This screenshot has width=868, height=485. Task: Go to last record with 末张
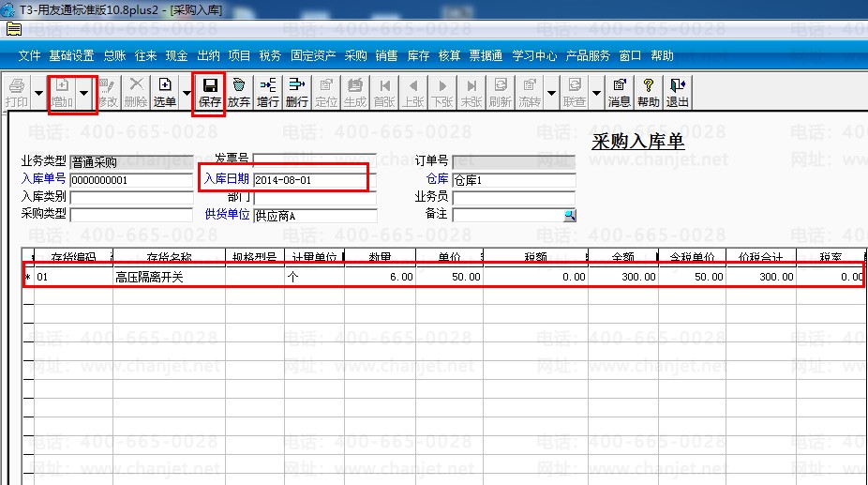[471, 92]
